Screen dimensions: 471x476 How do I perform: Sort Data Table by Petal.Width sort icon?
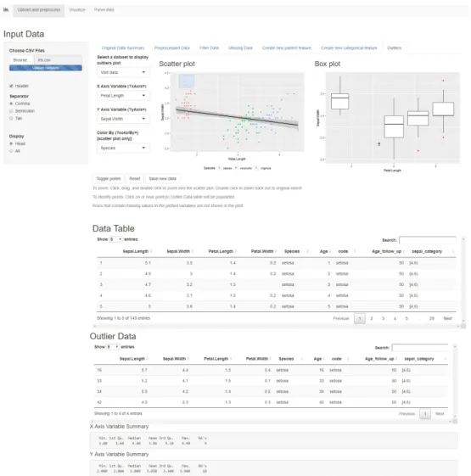[x=277, y=251]
